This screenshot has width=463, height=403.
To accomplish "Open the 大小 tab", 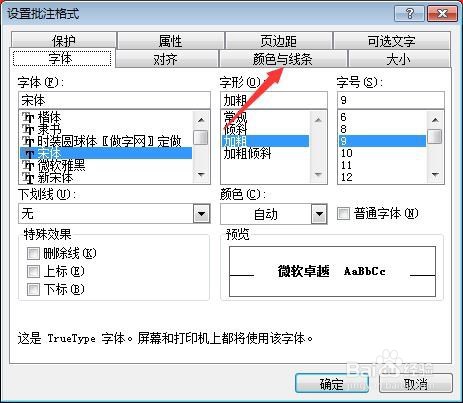I will coord(399,59).
